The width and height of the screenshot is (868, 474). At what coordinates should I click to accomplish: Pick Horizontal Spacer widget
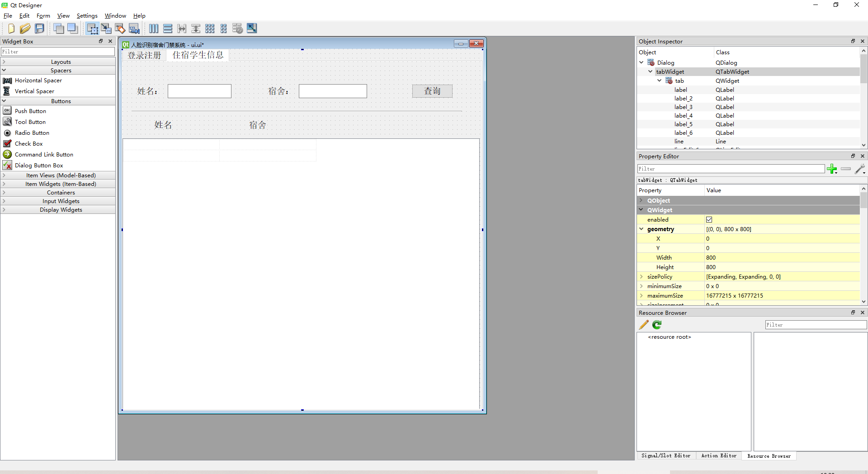(38, 81)
